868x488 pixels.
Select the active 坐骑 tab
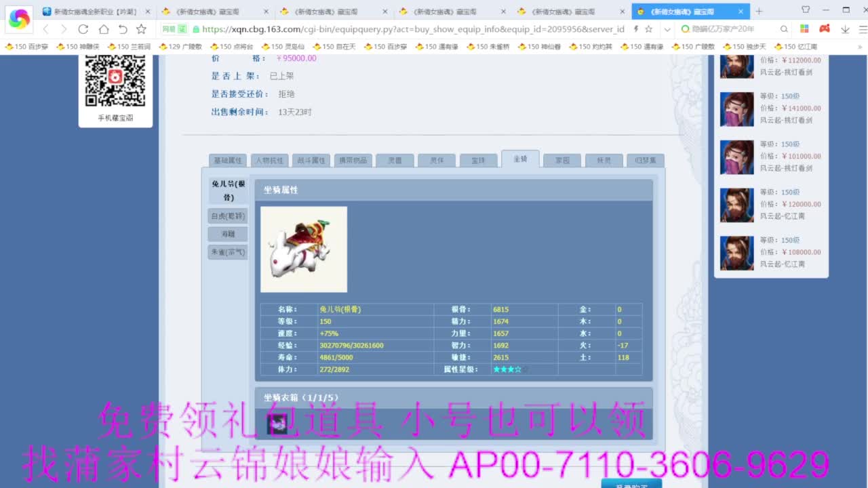click(x=520, y=159)
